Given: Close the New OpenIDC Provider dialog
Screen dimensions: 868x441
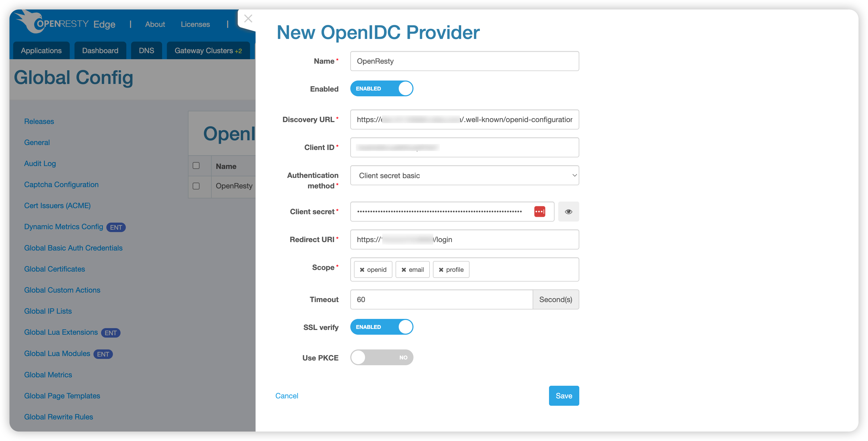Looking at the screenshot, I should (x=248, y=18).
